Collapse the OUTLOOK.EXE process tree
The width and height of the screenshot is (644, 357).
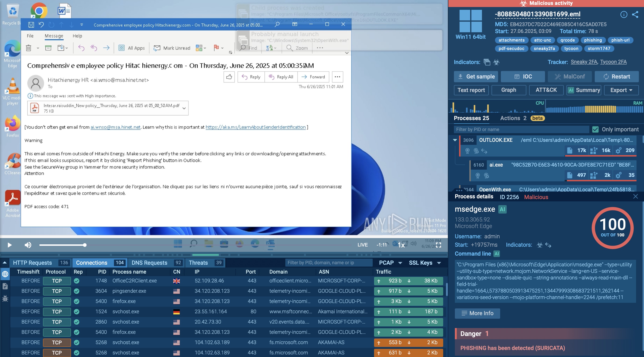coord(455,140)
